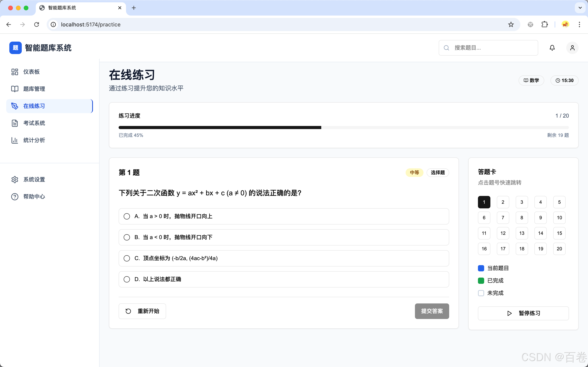Click the 中等 difficulty badge
Screen dimensions: 588x367
click(414, 173)
